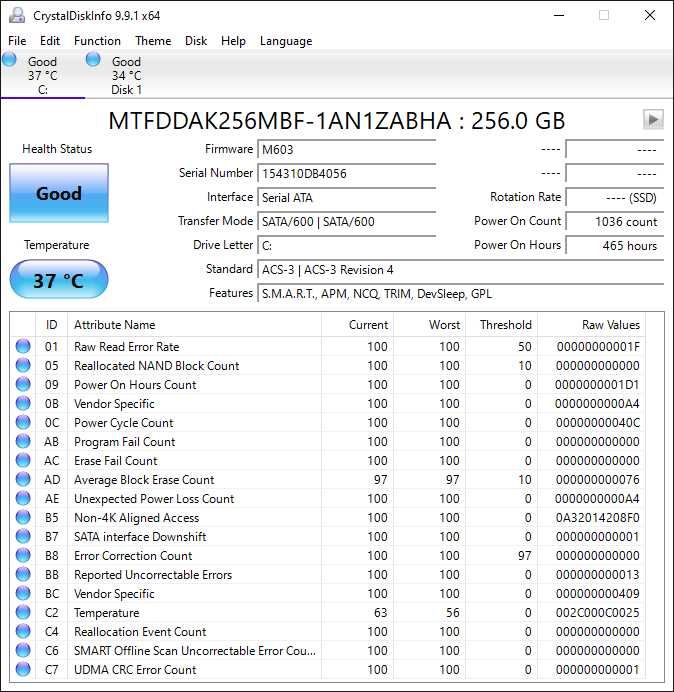Click the Firmware field M603

click(346, 150)
